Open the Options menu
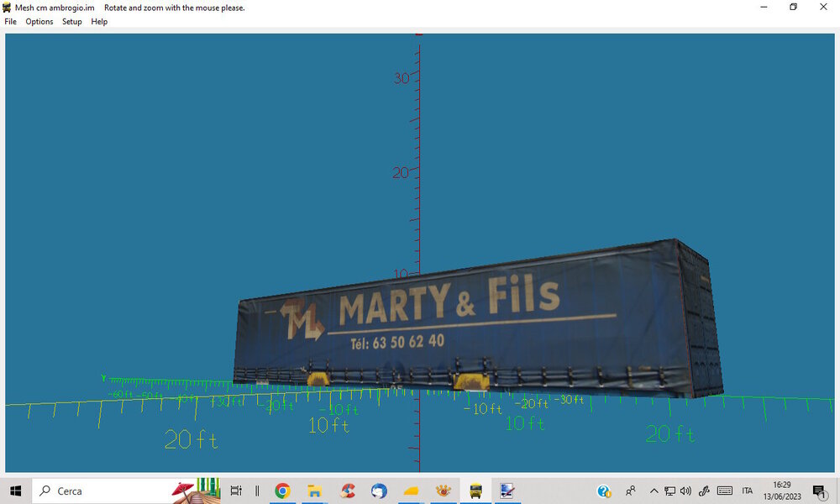 (x=39, y=22)
